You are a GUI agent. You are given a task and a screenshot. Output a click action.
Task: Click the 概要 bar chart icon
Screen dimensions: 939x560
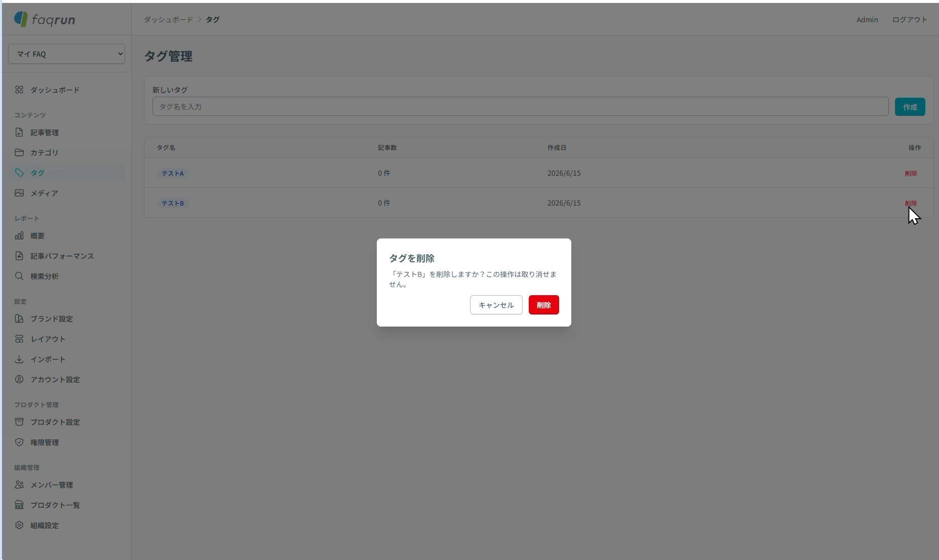(x=19, y=235)
